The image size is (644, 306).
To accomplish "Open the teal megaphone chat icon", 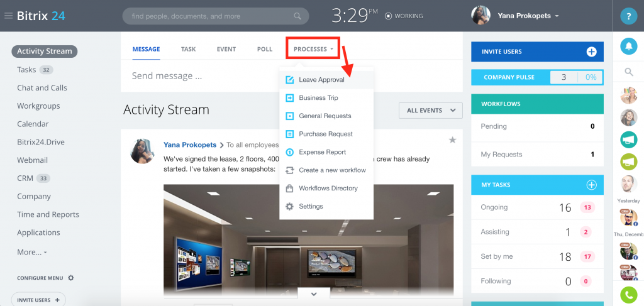I will click(x=628, y=139).
